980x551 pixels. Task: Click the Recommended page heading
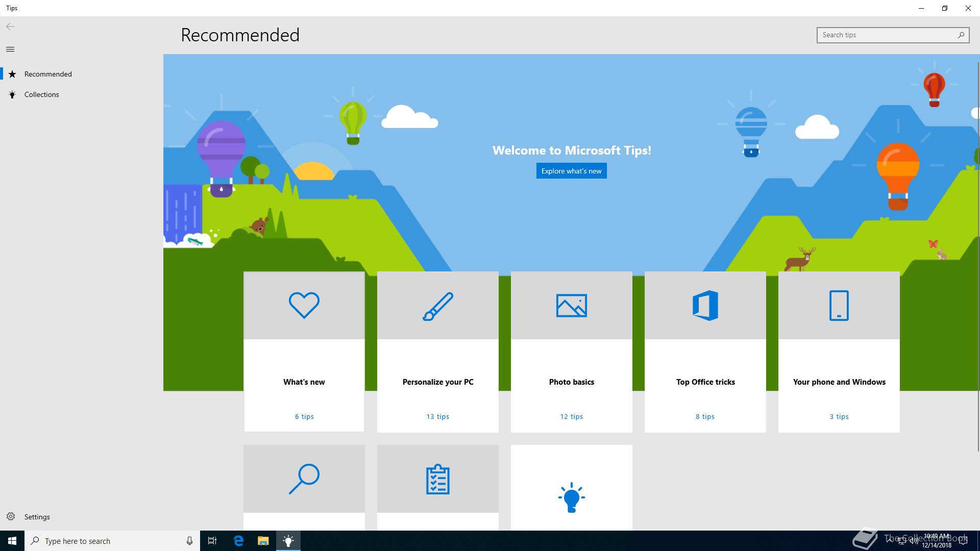coord(240,35)
